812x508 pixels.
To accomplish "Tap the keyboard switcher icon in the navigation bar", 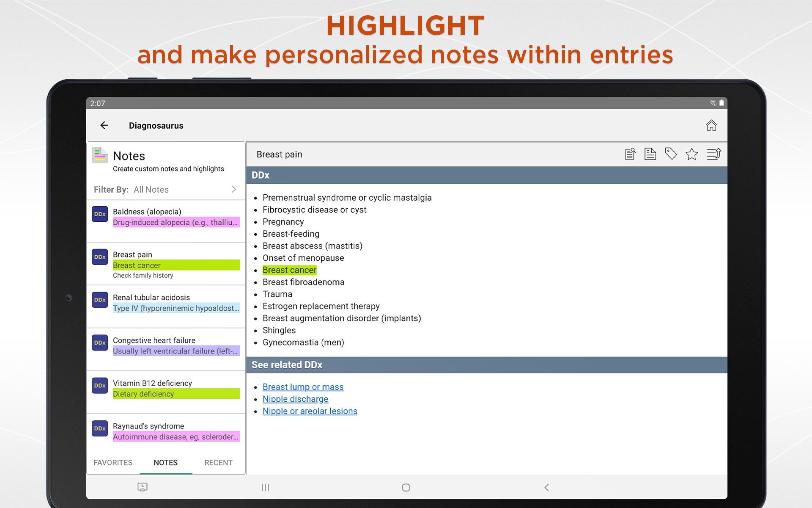I will [143, 487].
